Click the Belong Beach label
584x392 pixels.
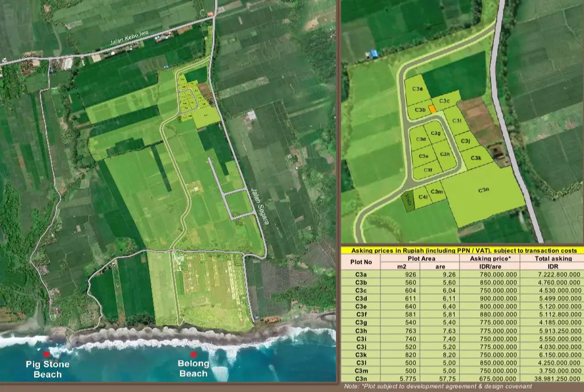(x=193, y=368)
